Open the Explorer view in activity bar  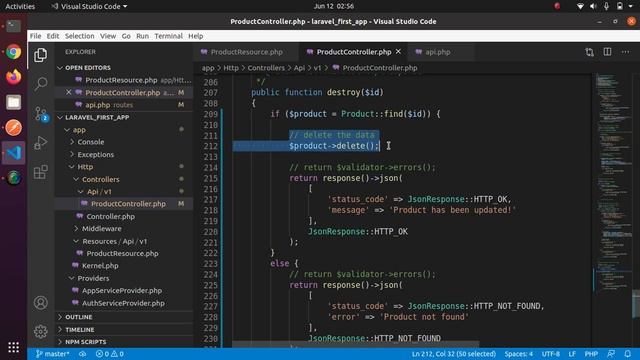(40, 55)
